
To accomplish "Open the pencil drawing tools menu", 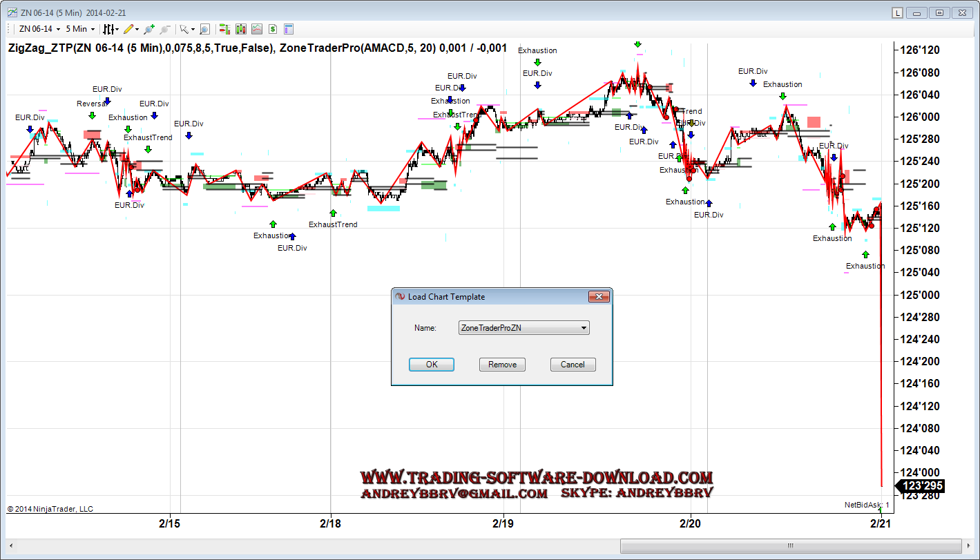I will (x=131, y=29).
